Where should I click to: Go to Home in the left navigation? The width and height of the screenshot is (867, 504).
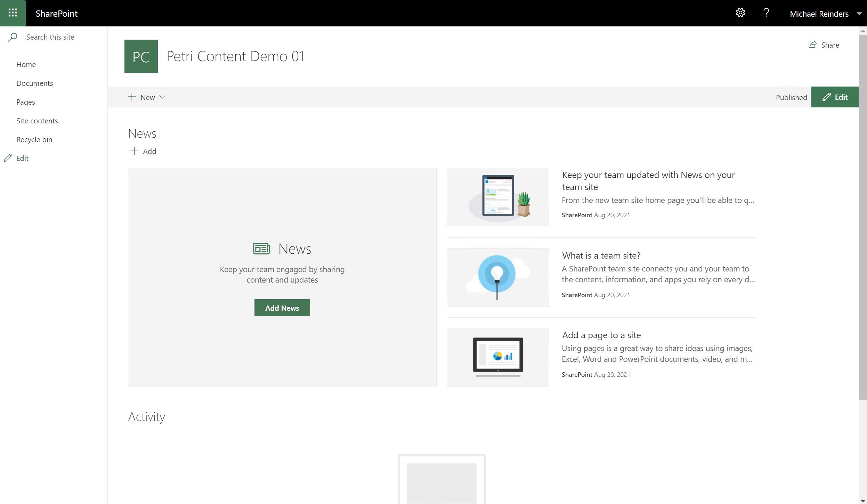26,65
